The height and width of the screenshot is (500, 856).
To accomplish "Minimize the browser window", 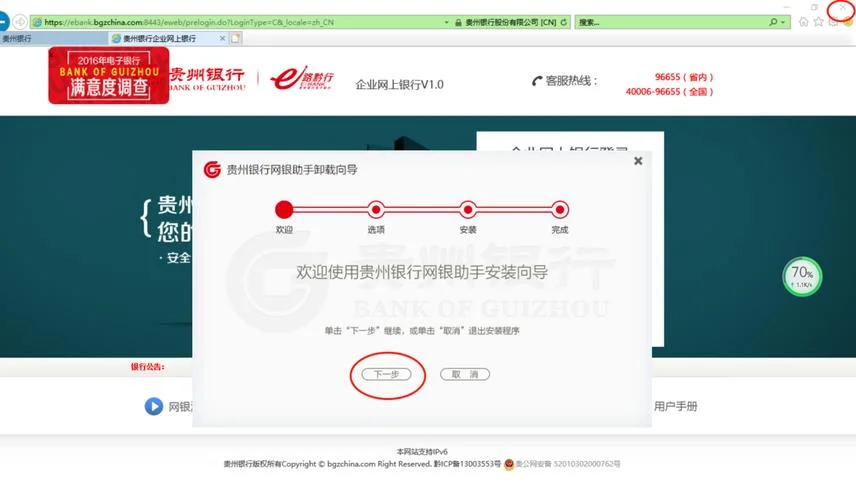I will click(787, 7).
